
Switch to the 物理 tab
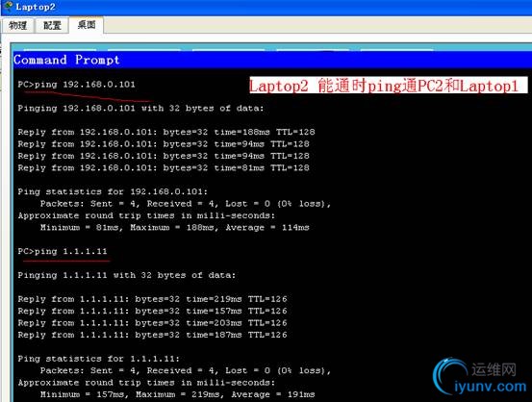(18, 25)
